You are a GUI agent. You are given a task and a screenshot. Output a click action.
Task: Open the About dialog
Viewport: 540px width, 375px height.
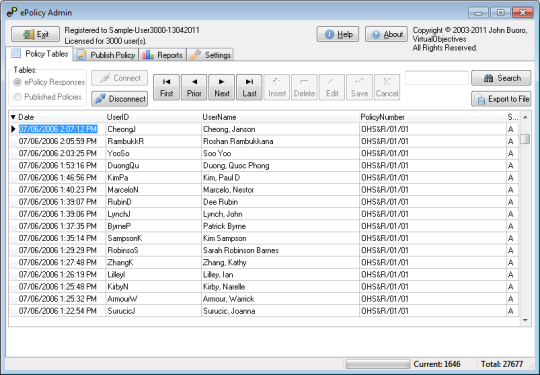point(386,34)
